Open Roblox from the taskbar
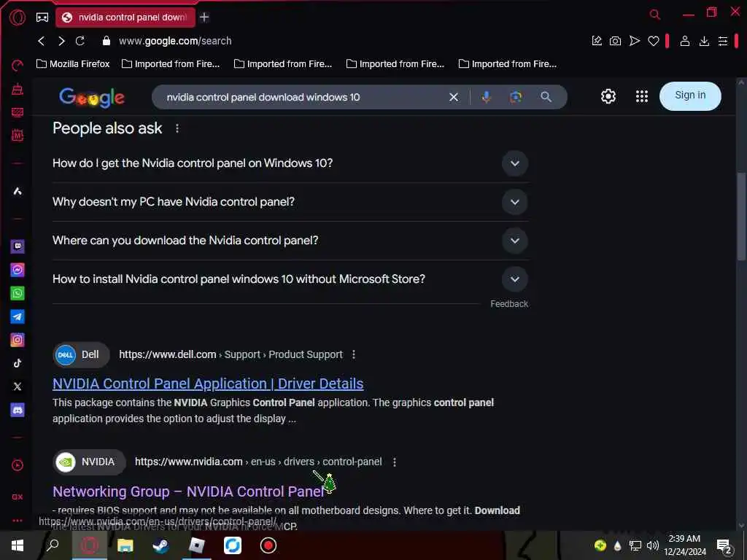Viewport: 747px width, 560px height. (196, 545)
